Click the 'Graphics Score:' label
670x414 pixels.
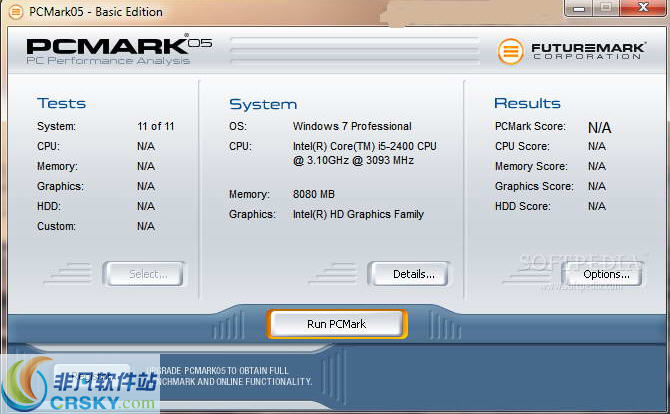[534, 186]
